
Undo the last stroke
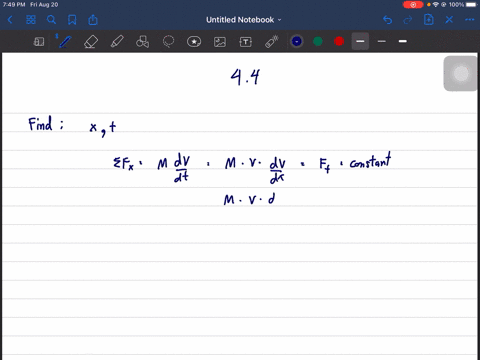coord(387,20)
